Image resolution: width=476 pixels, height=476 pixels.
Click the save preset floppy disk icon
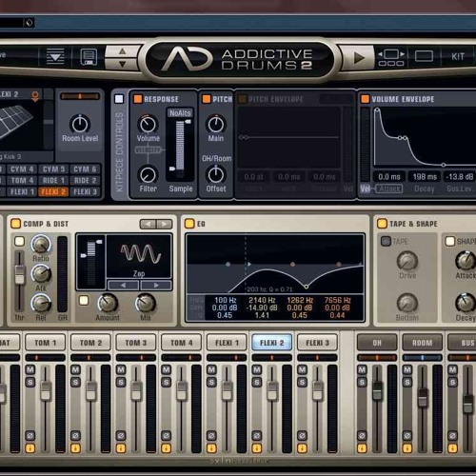coord(89,56)
